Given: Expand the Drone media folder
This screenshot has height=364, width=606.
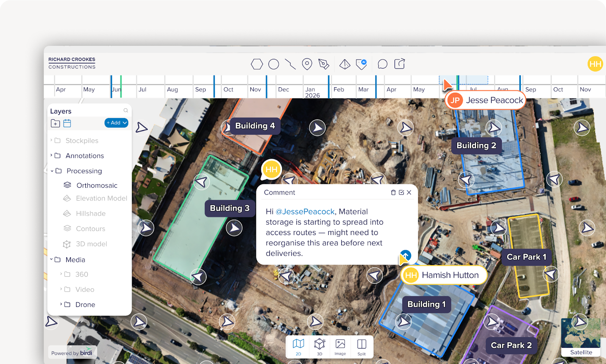Looking at the screenshot, I should click(61, 304).
